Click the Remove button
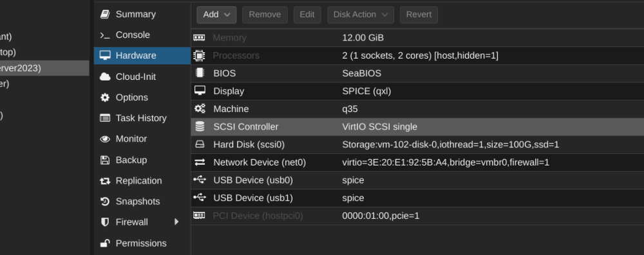The height and width of the screenshot is (255, 644). pos(265,15)
